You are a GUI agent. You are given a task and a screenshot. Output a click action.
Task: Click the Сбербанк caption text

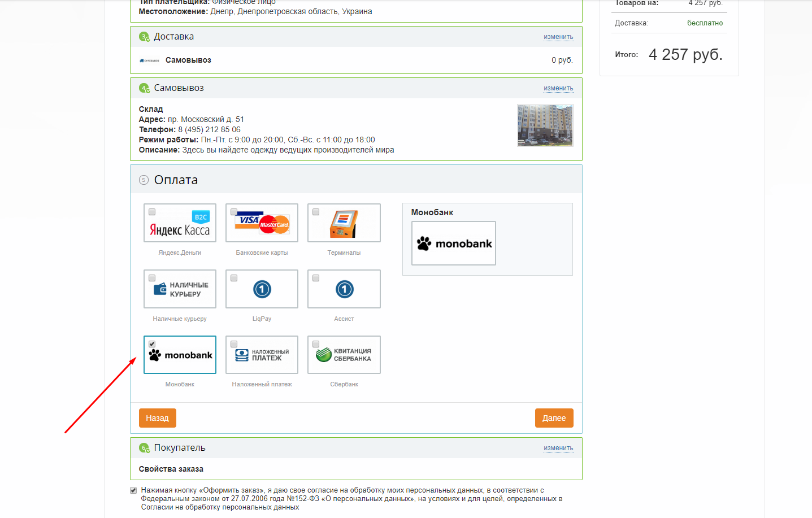344,384
